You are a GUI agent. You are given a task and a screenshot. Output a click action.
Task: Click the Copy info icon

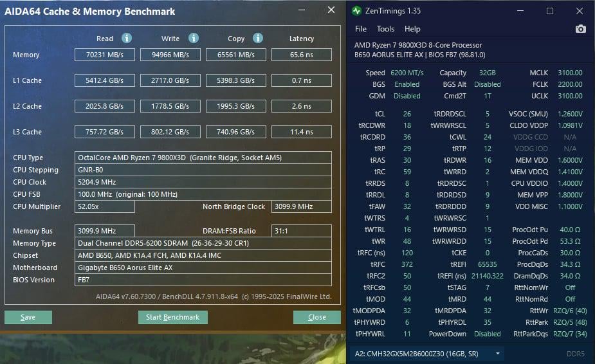[258, 38]
